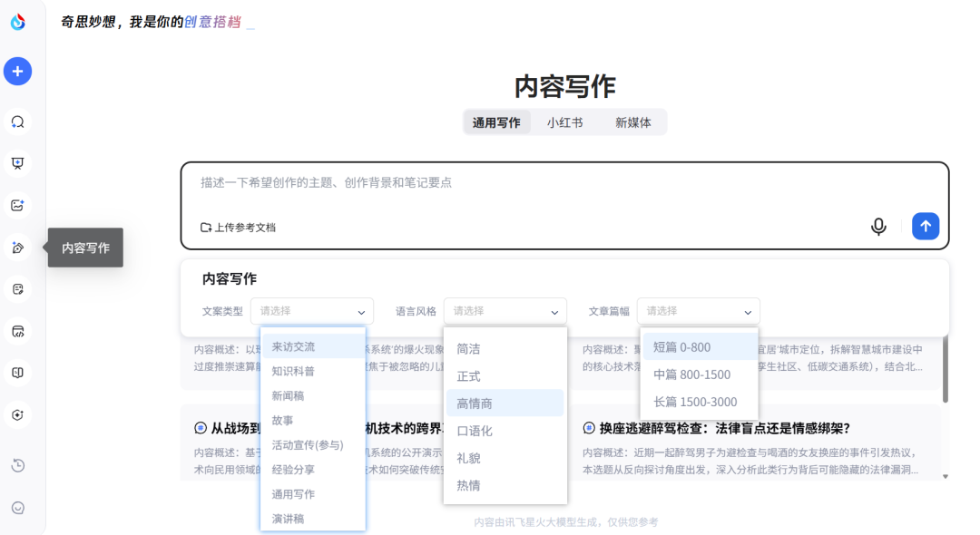Click the blue plus new chat button
980x535 pixels.
point(17,71)
